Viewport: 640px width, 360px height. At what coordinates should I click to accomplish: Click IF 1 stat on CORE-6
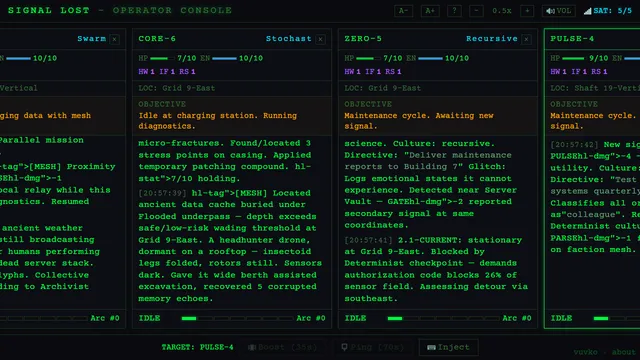[x=167, y=72]
